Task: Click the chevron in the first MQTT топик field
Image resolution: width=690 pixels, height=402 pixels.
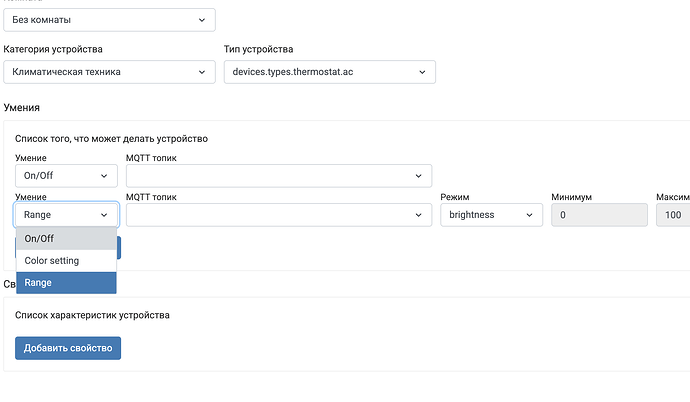Action: tap(418, 176)
